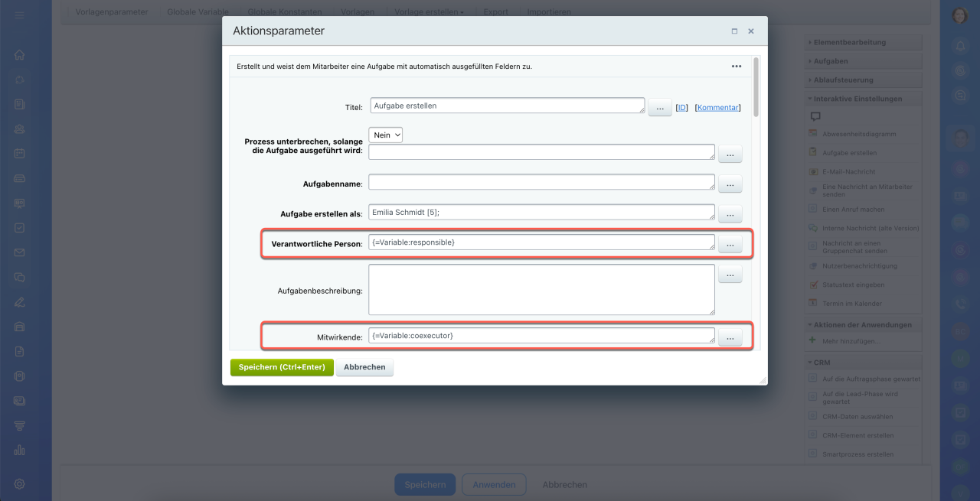Open the Vorlage erstellen dropdown menu
Image resolution: width=980 pixels, height=501 pixels.
pyautogui.click(x=430, y=12)
